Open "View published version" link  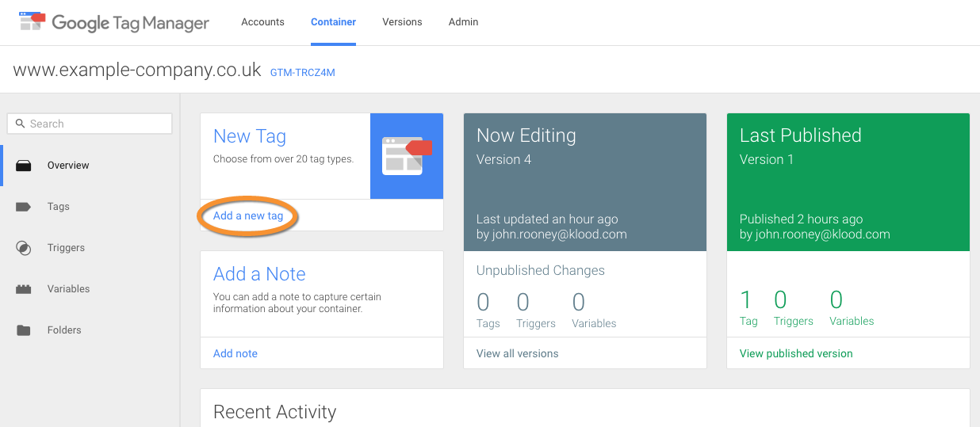point(796,353)
